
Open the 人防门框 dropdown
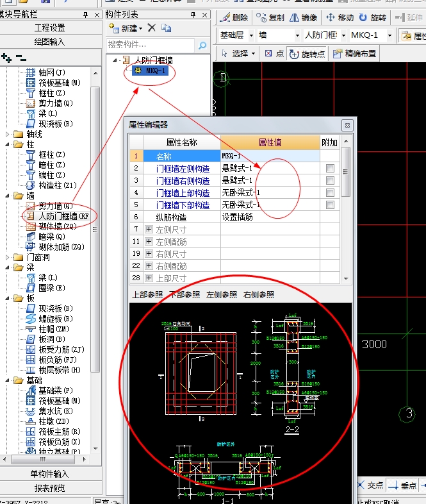pyautogui.click(x=343, y=35)
